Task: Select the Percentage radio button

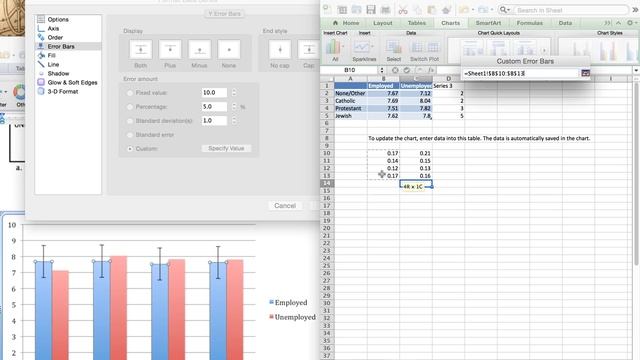Action: [130, 107]
